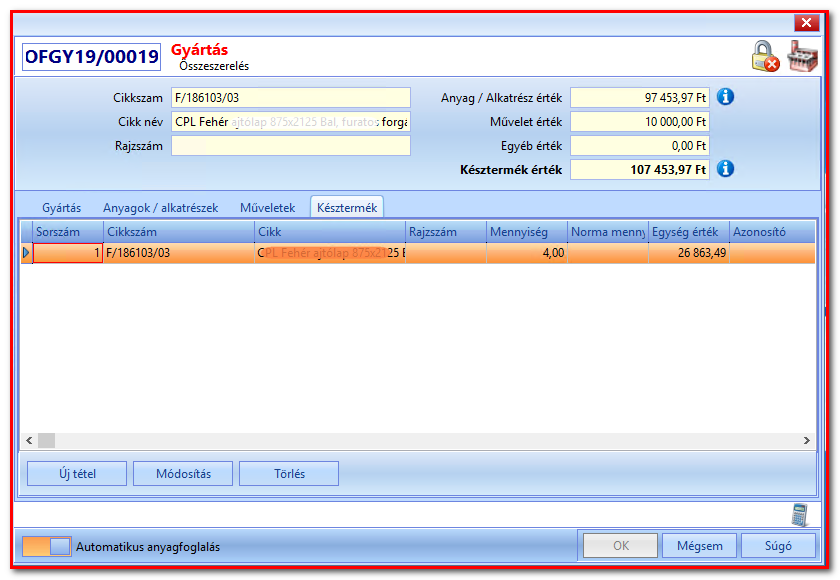The height and width of the screenshot is (580, 840).
Task: Click the Új tétel button
Action: tap(77, 473)
